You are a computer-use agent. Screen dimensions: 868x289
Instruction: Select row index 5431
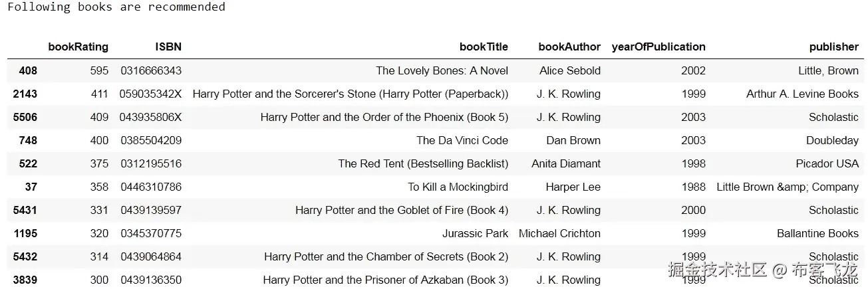(25, 210)
